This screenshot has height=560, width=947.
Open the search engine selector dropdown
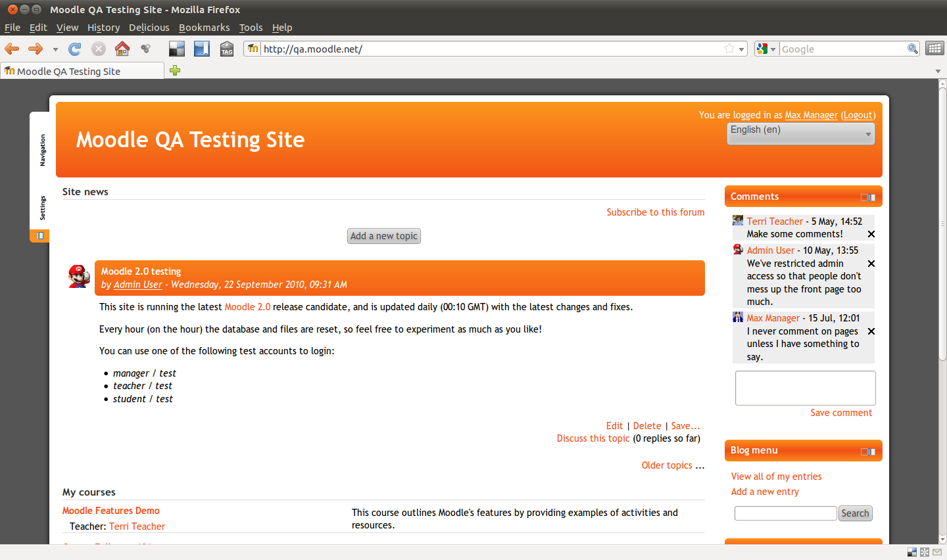(766, 49)
